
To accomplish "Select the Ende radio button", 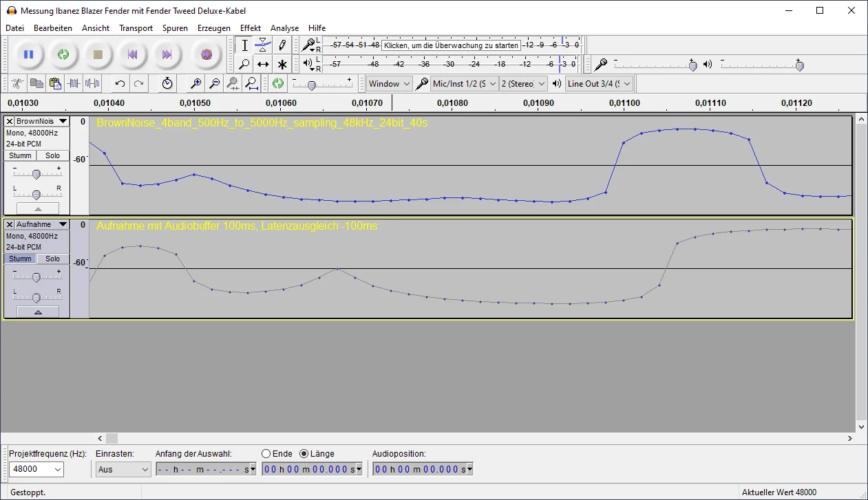I will click(x=266, y=454).
